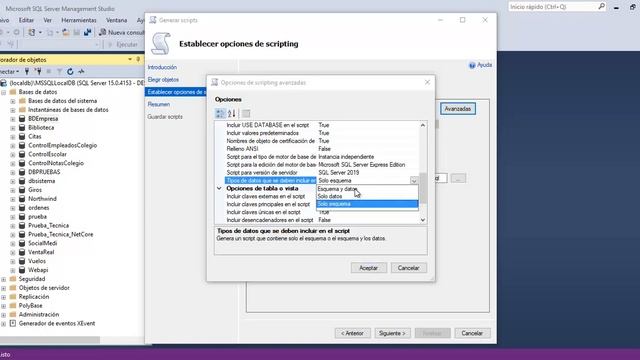Select the Prueba_Tecnica_NetCore database
The image size is (640, 360).
pos(60,234)
